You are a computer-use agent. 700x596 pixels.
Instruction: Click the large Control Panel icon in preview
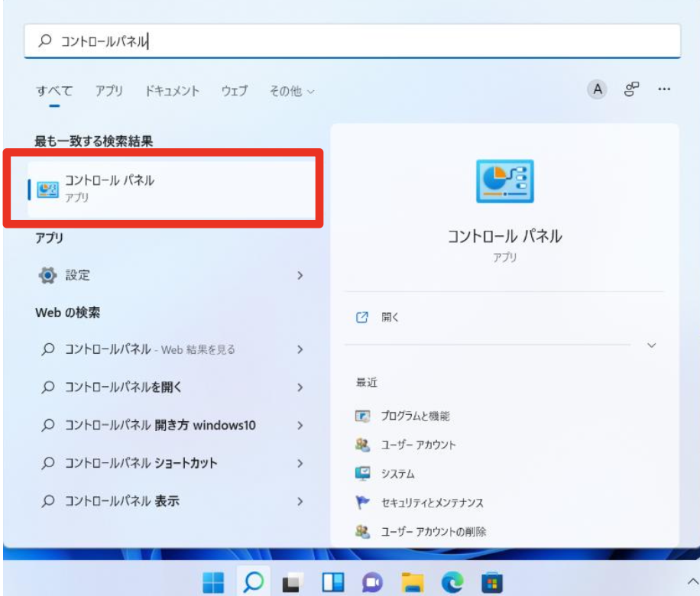[x=504, y=181]
